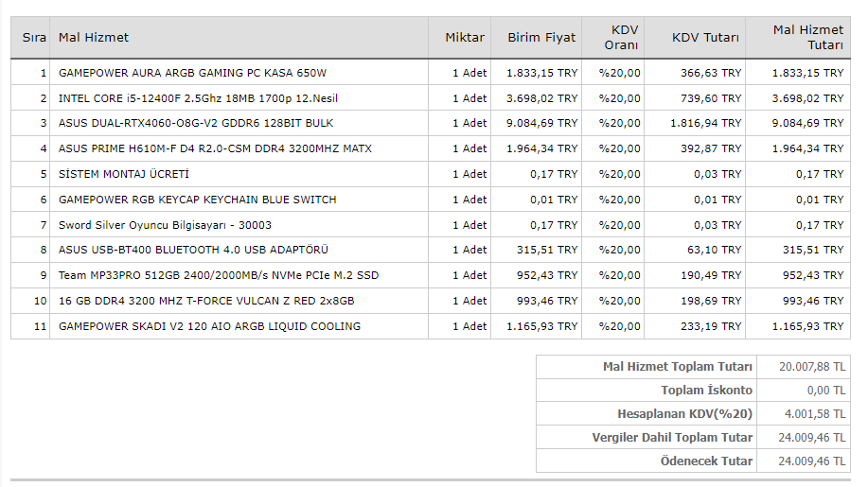Select GAMEPOWER RGB KEYCAP KEYCHAIN row

[x=197, y=200]
